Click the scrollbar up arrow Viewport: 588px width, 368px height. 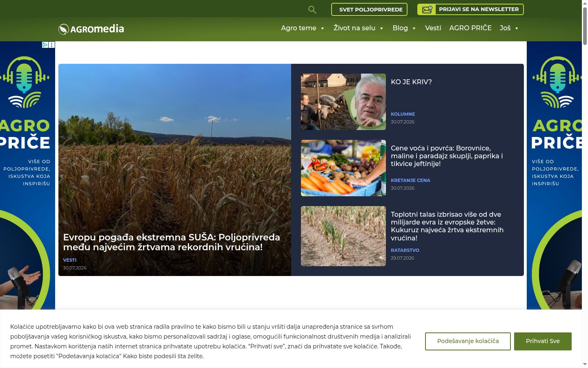[x=585, y=3]
